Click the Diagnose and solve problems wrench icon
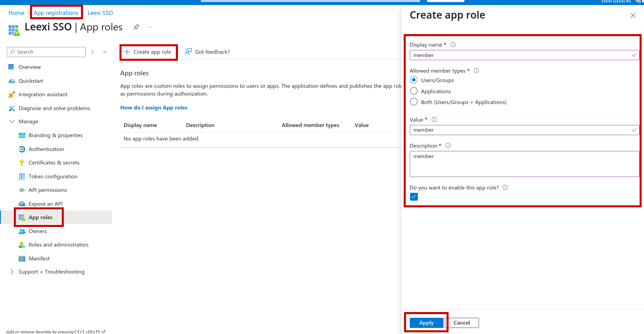Screen dimensions: 644x334 pyautogui.click(x=12, y=108)
